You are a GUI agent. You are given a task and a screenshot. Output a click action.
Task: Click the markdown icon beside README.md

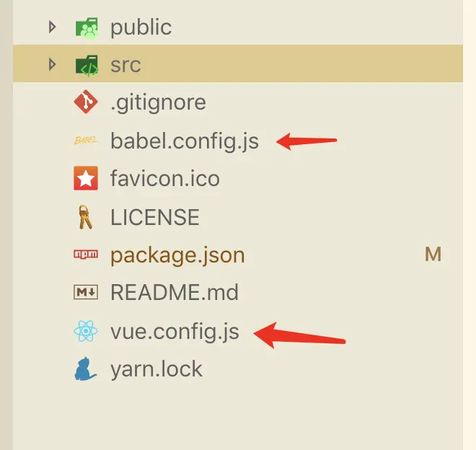point(86,293)
